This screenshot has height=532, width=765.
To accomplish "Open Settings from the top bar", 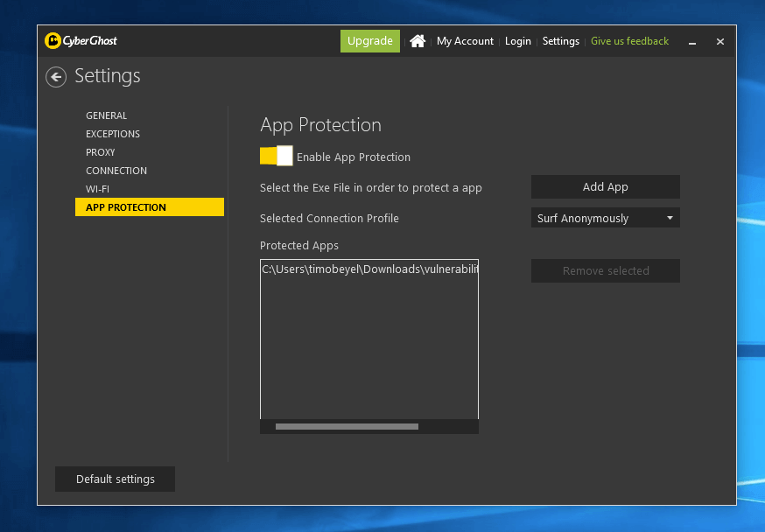I will 560,41.
